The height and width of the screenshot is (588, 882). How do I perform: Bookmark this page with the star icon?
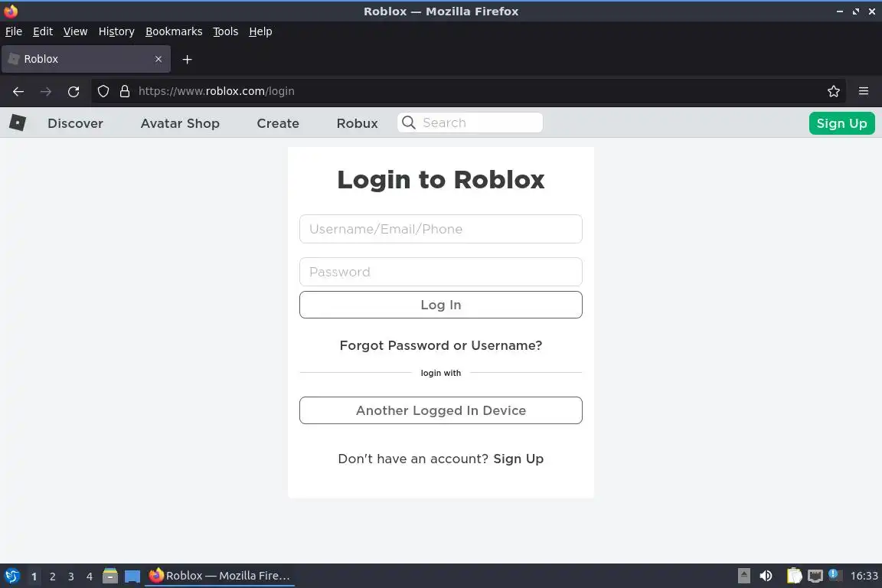tap(834, 91)
